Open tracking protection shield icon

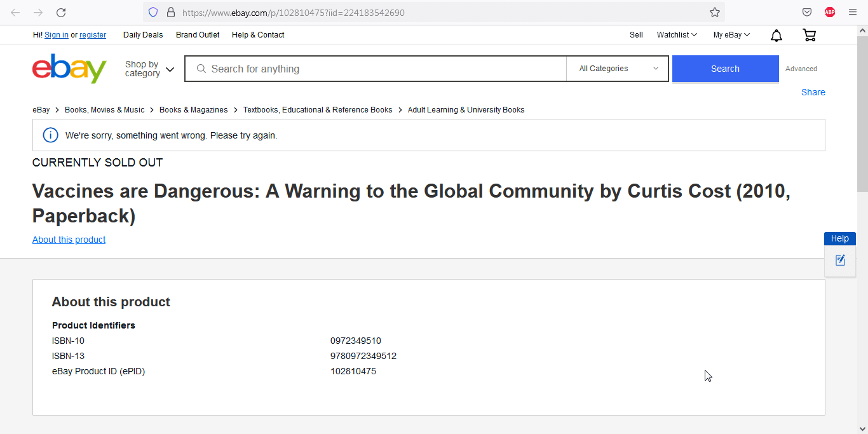153,13
